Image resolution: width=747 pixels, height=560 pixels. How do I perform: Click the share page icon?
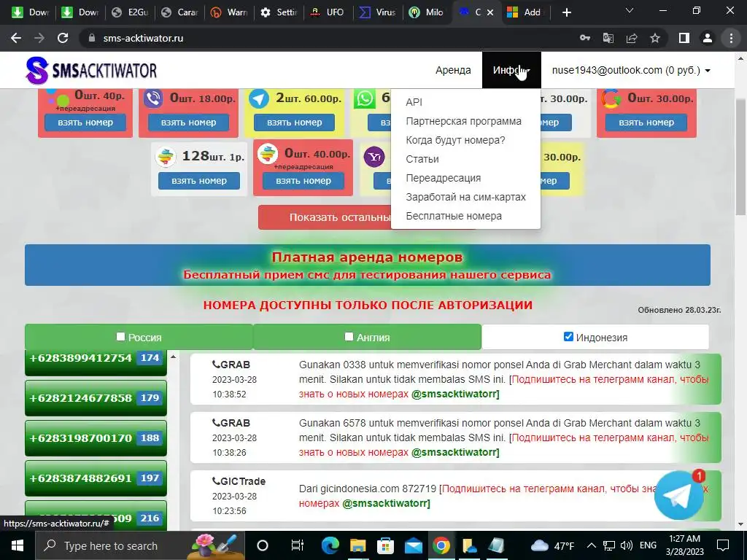click(x=632, y=38)
